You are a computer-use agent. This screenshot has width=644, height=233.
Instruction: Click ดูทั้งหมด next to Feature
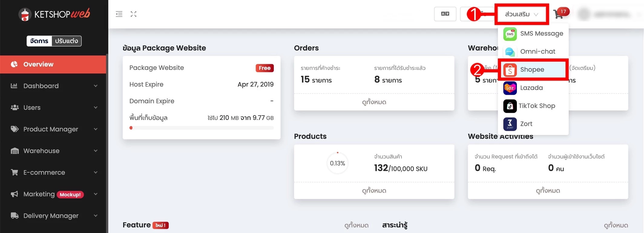(356, 225)
